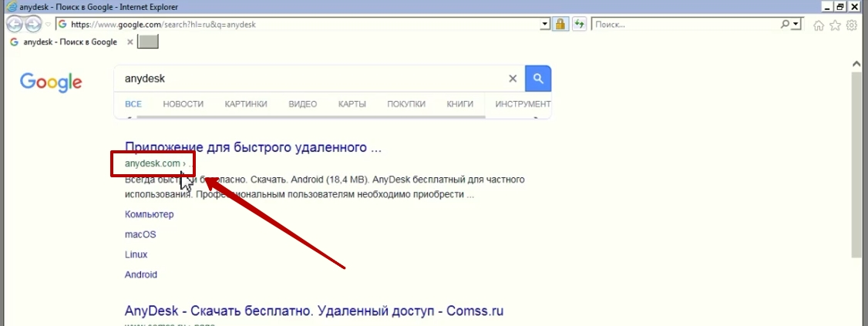This screenshot has height=326, width=868.
Task: Go forward with the browser Forward arrow
Action: (x=33, y=25)
